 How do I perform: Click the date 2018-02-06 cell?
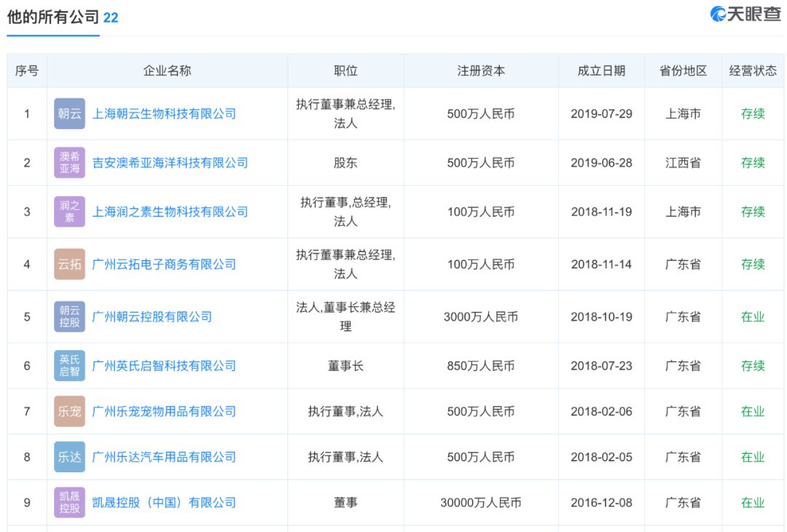click(x=601, y=412)
